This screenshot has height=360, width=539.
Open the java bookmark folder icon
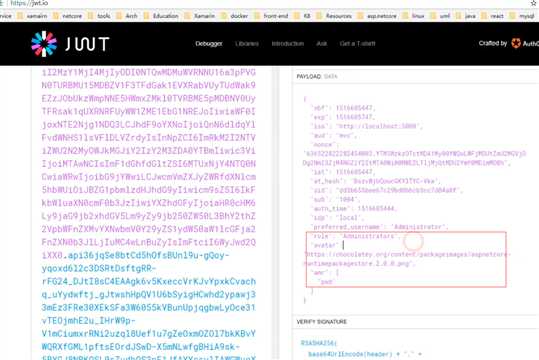pos(459,16)
